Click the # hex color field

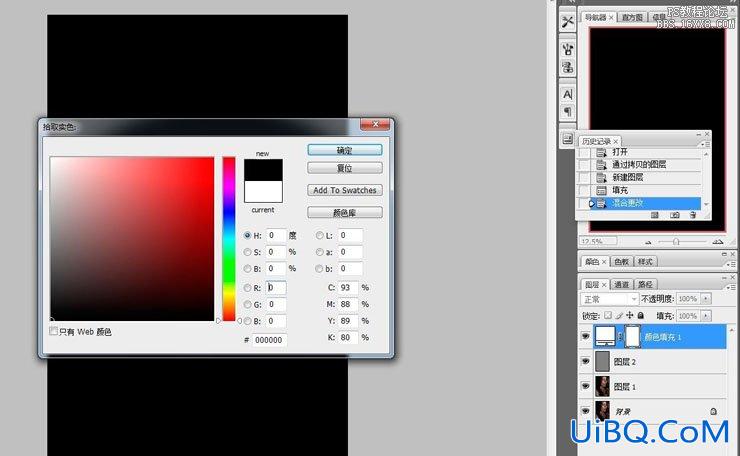(269, 340)
